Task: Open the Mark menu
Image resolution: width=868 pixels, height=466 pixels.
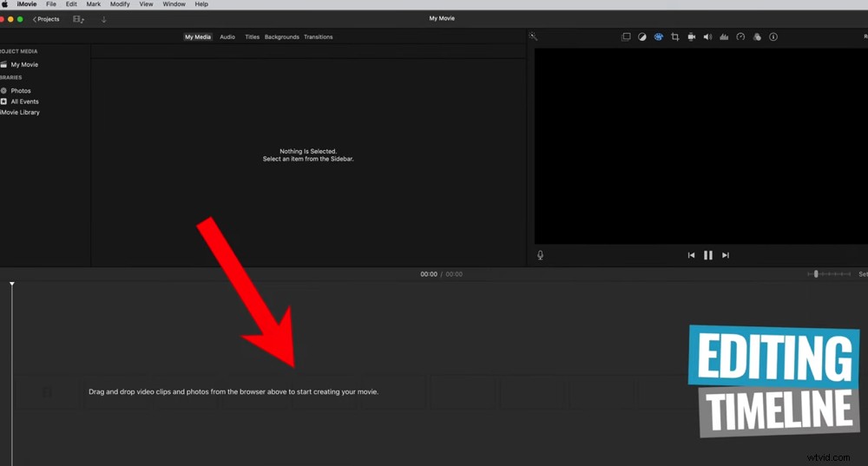Action: [x=94, y=3]
